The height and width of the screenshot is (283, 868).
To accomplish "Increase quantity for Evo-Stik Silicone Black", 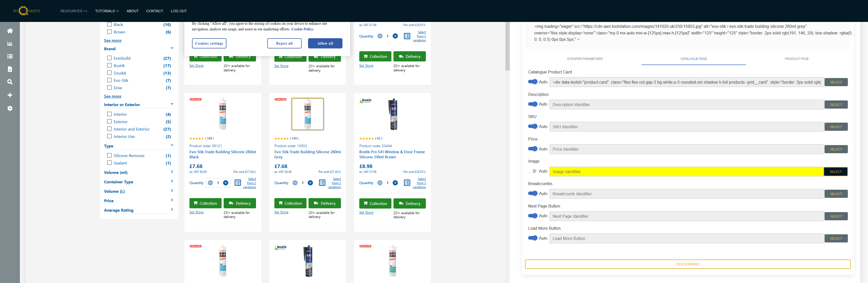I will (x=226, y=183).
